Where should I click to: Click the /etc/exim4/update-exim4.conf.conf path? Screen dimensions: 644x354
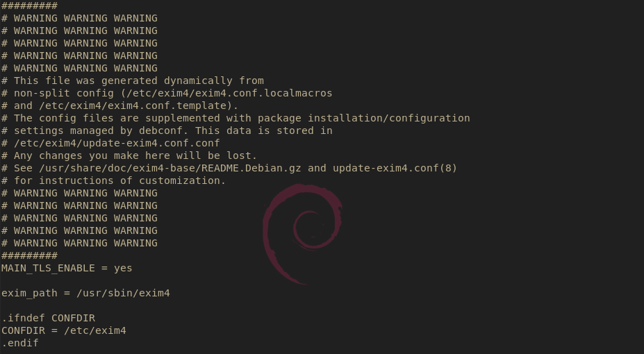click(117, 143)
